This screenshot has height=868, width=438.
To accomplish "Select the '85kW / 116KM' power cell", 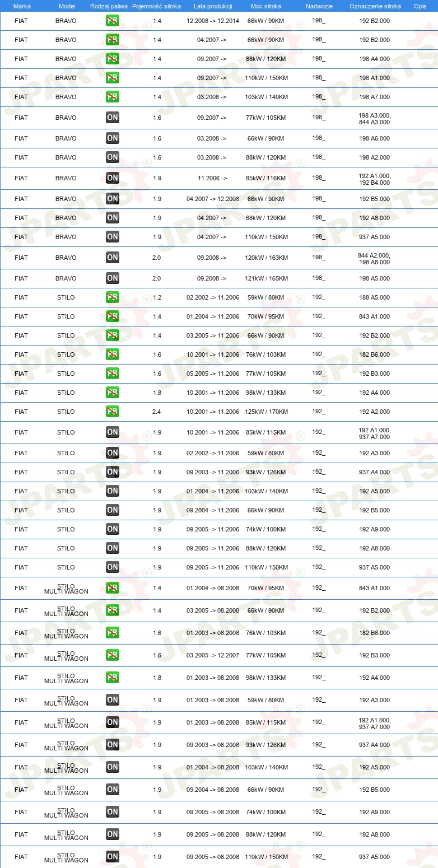I will 267,178.
